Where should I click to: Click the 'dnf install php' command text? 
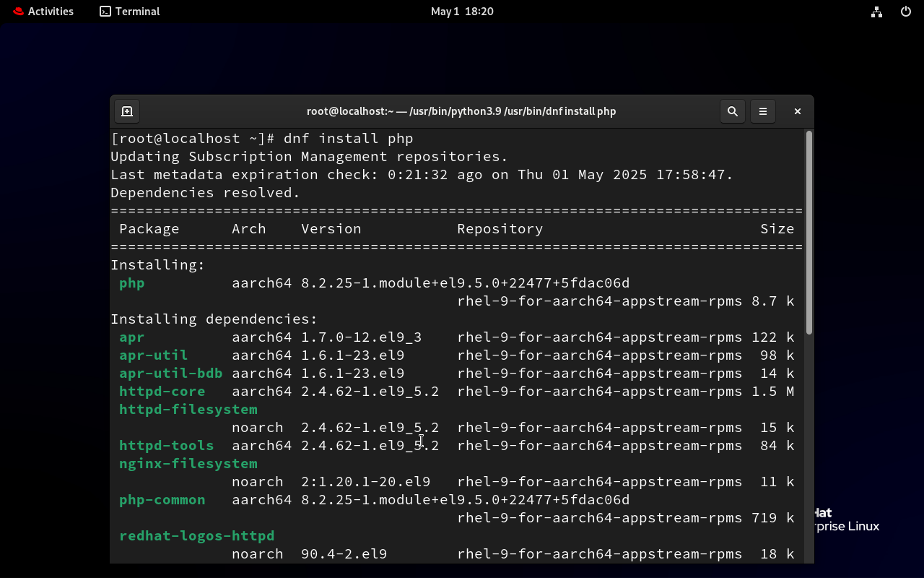tap(349, 139)
